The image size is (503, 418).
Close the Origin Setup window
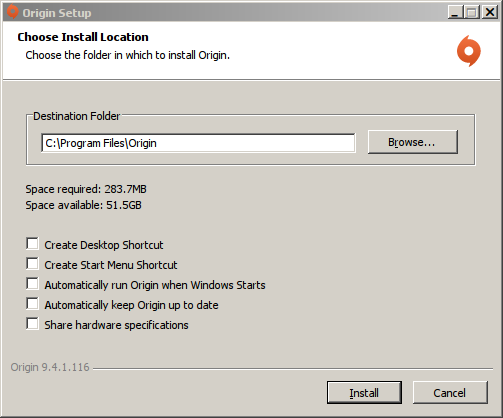point(490,13)
